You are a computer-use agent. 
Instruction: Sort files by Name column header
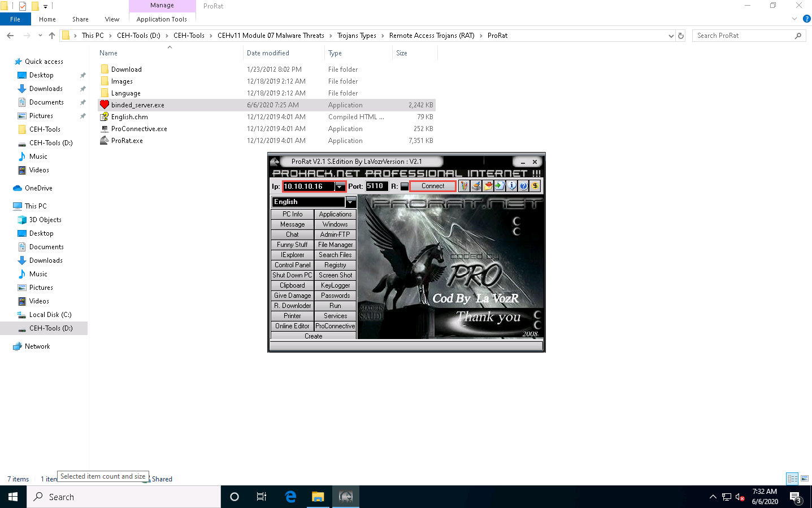tap(108, 53)
